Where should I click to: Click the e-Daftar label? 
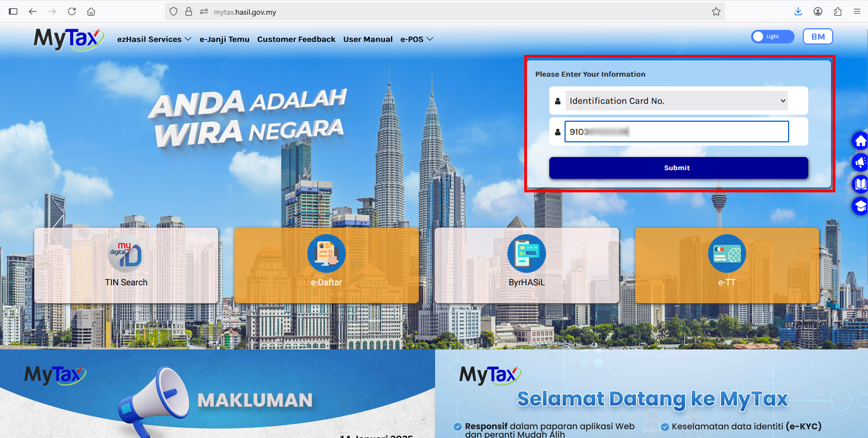click(x=326, y=283)
